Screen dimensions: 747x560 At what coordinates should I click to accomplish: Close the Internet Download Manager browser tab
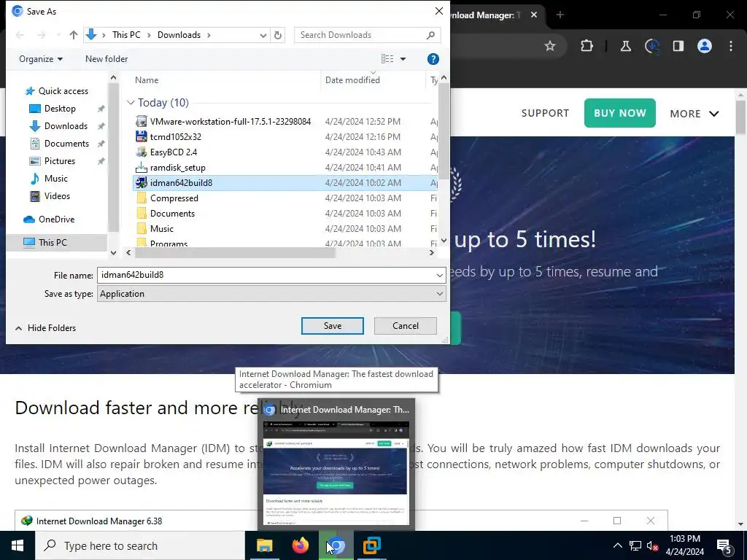pos(534,15)
